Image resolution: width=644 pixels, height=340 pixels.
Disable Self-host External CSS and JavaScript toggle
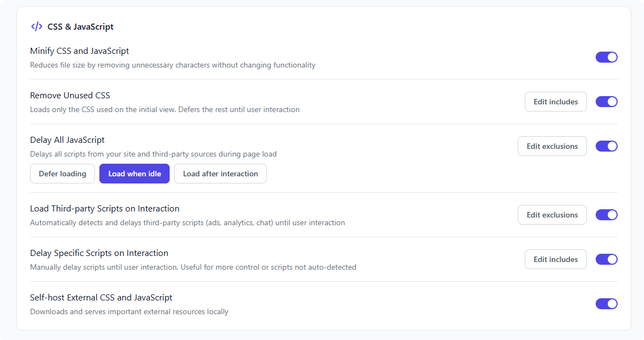tap(606, 304)
